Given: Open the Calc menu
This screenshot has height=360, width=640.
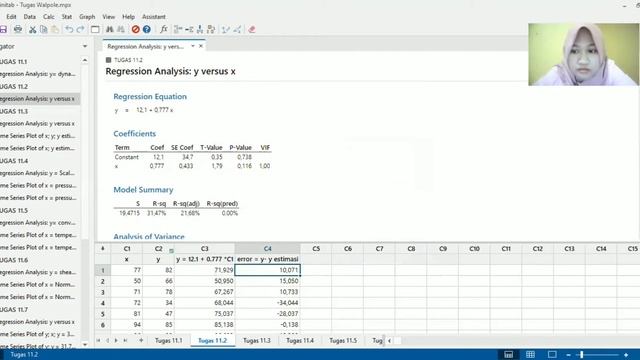Looking at the screenshot, I should pyautogui.click(x=49, y=17).
